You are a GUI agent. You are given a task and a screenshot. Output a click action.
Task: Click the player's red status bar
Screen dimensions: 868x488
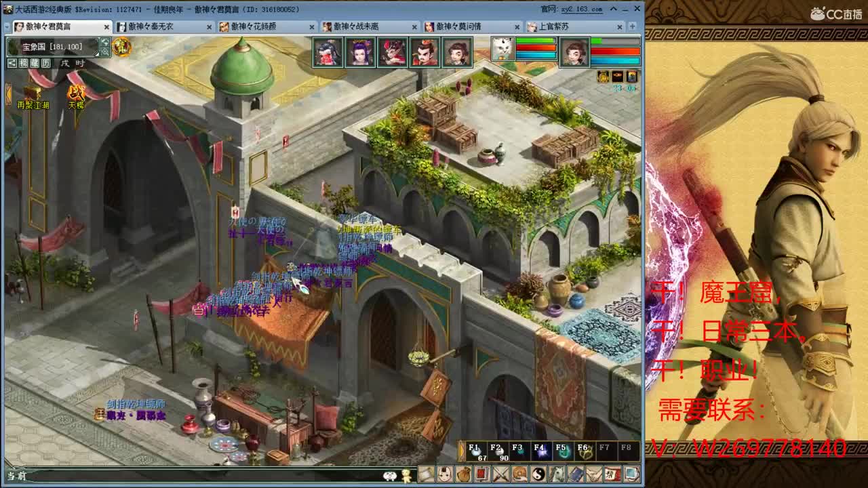[615, 51]
